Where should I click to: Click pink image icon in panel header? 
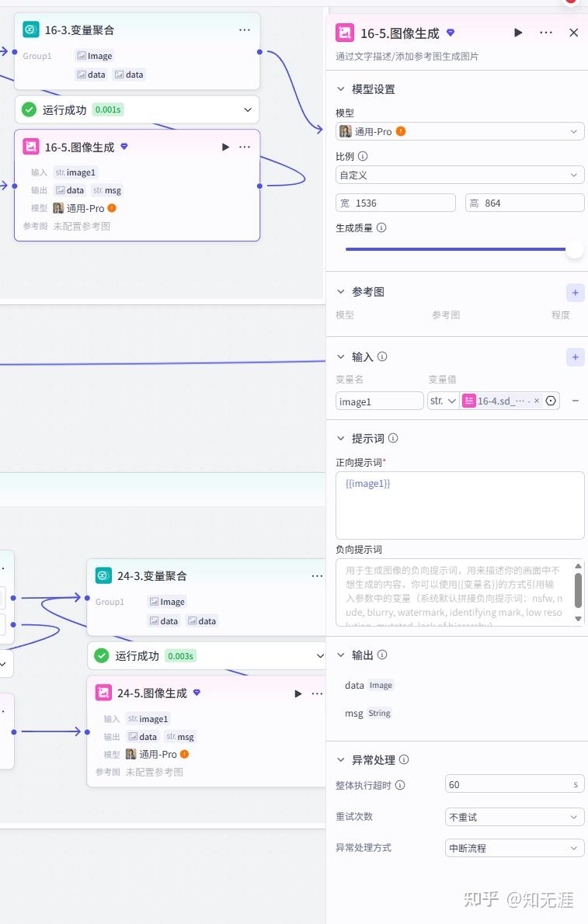tap(344, 33)
